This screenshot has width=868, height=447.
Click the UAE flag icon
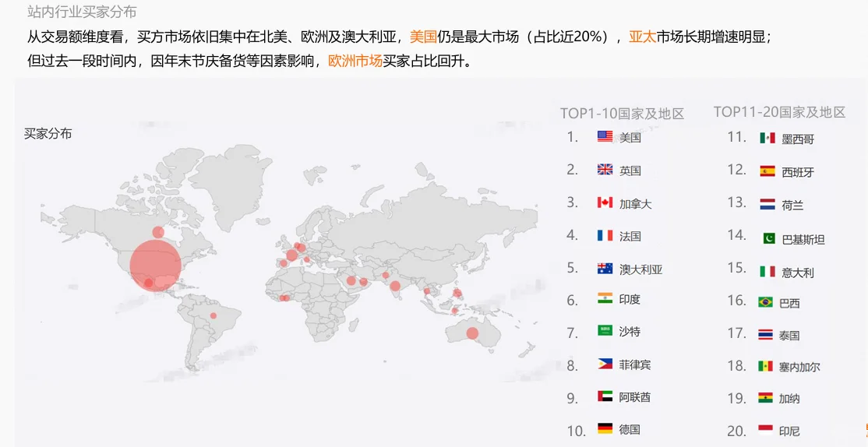click(x=605, y=396)
